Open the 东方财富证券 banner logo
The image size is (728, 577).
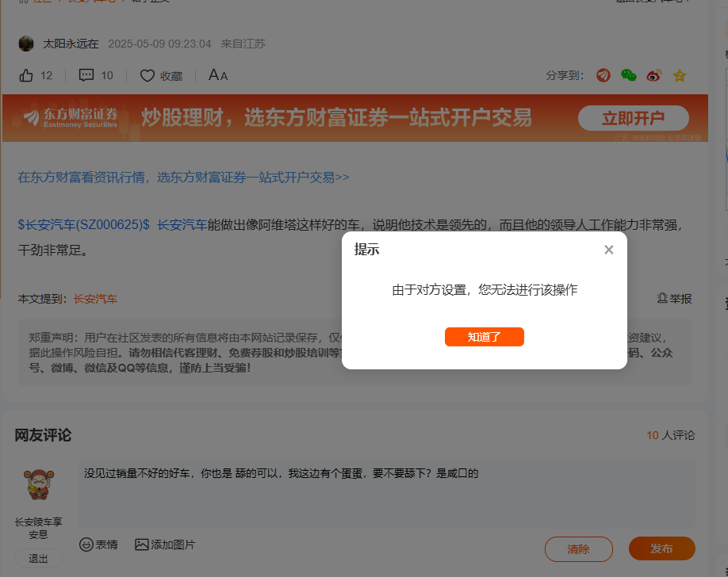[71, 118]
